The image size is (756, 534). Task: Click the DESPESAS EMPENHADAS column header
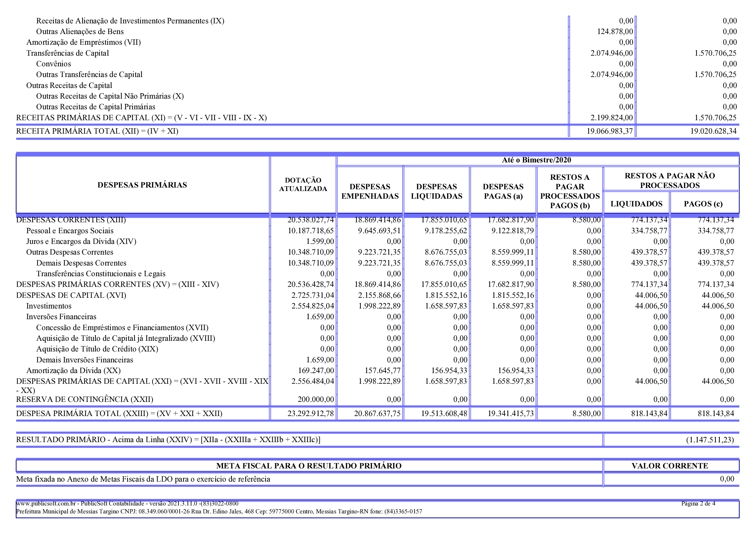[x=370, y=191]
